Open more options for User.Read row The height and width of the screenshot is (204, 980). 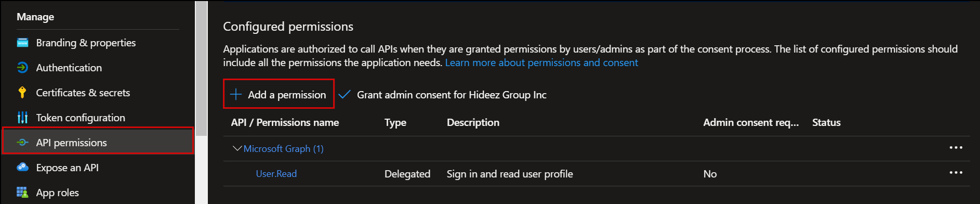pyautogui.click(x=956, y=173)
